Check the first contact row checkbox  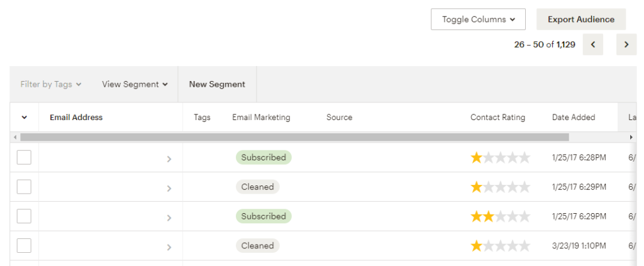[x=24, y=157]
